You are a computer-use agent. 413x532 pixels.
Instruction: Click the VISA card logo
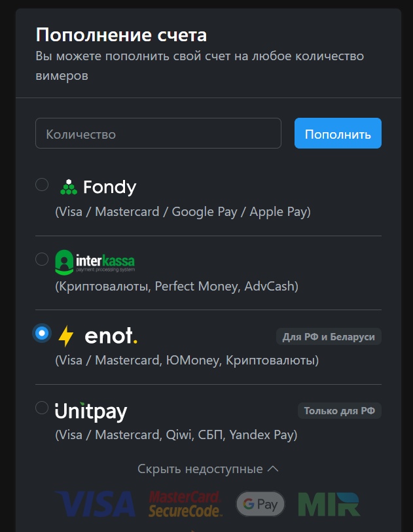[x=96, y=504]
